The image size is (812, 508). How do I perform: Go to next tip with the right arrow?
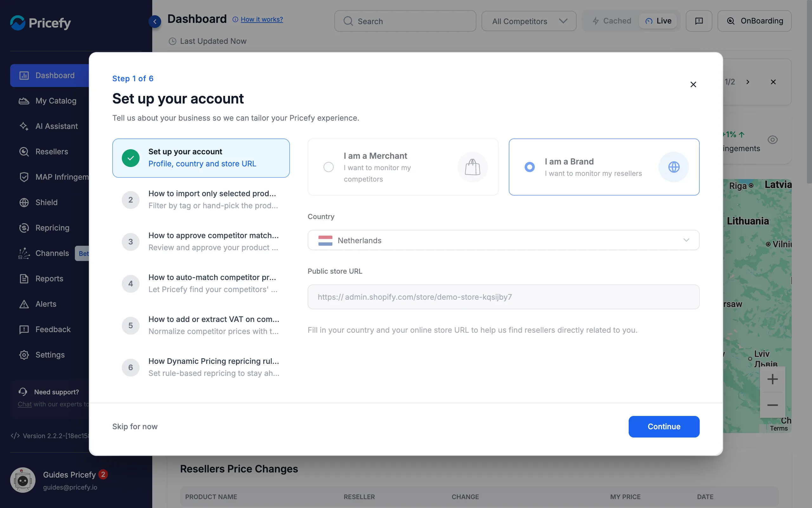click(748, 82)
